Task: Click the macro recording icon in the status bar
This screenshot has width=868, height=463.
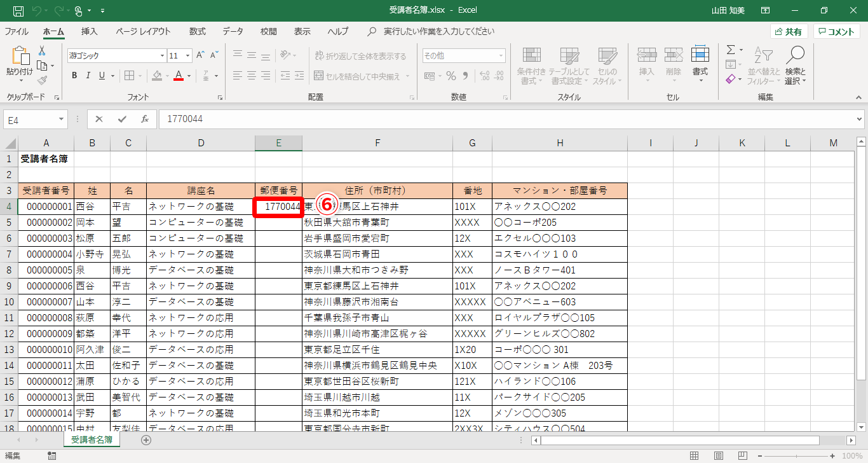Action: (52, 456)
